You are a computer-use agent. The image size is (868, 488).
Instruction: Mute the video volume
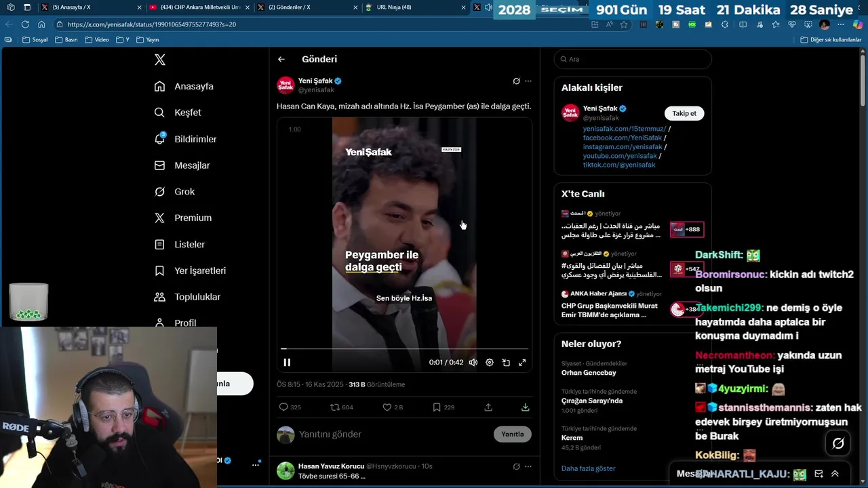pyautogui.click(x=473, y=363)
